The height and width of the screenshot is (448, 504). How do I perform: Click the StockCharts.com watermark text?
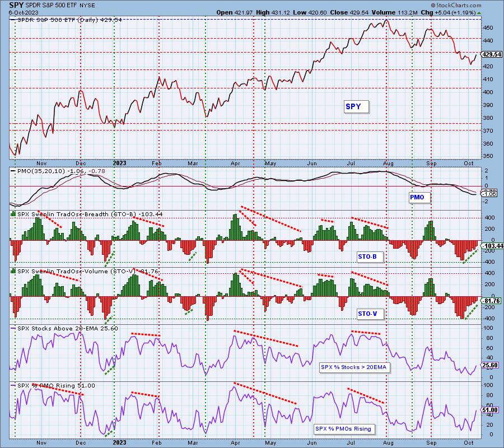pyautogui.click(x=455, y=5)
